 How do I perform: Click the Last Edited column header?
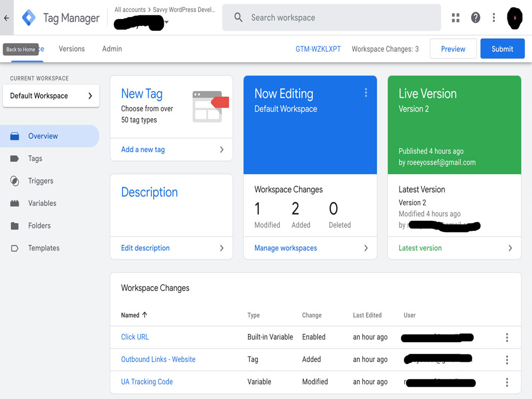pyautogui.click(x=367, y=315)
